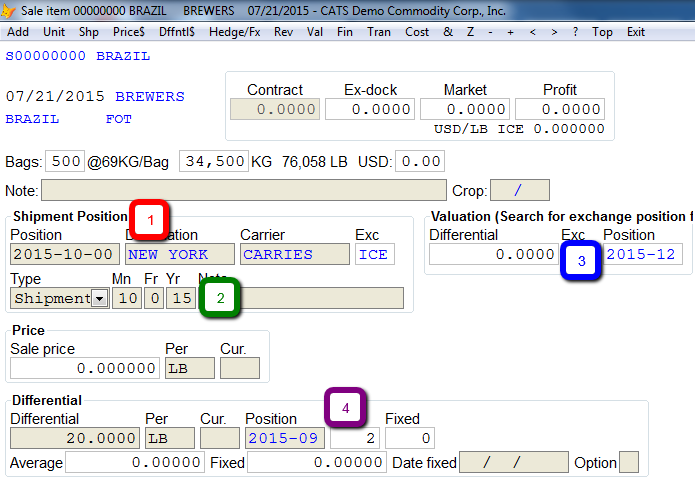Click the Option field

tap(629, 462)
